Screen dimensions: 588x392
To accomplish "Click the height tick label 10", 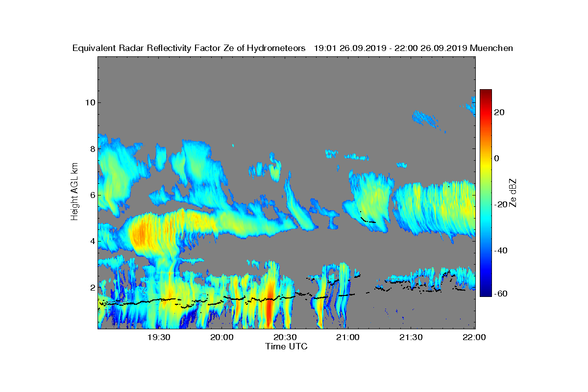I will (x=90, y=102).
